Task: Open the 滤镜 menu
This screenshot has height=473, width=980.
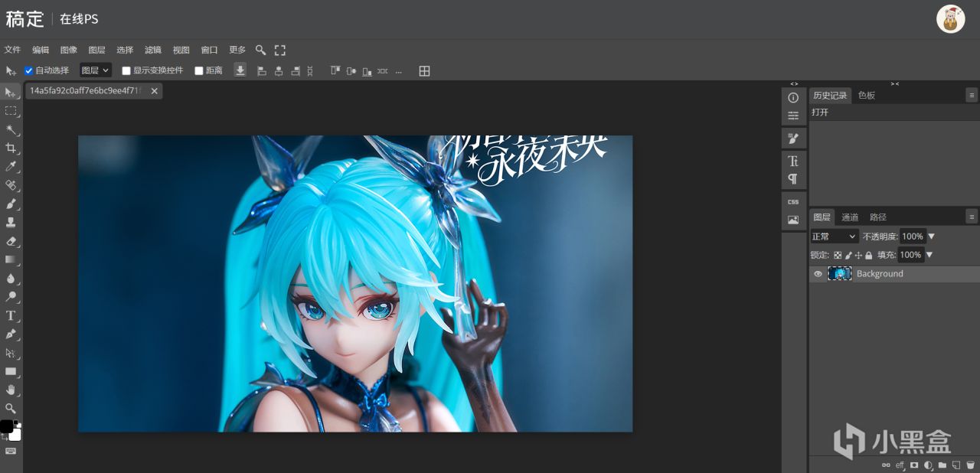Action: click(x=153, y=50)
